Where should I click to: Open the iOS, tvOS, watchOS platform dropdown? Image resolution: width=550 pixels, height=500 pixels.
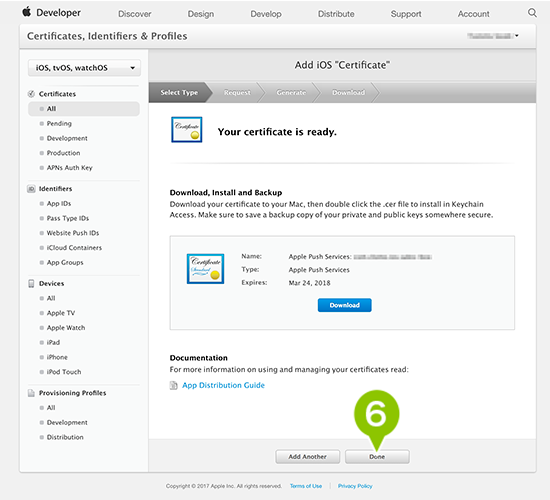pos(84,68)
